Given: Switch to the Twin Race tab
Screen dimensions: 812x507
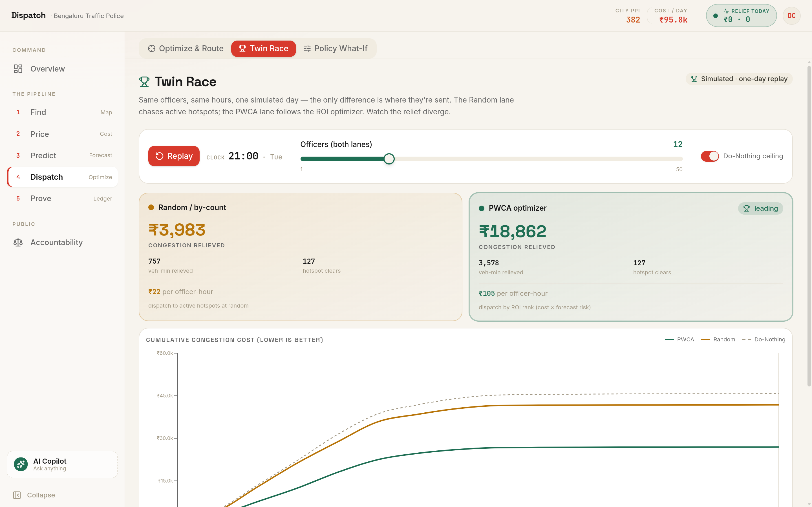Looking at the screenshot, I should (x=263, y=49).
